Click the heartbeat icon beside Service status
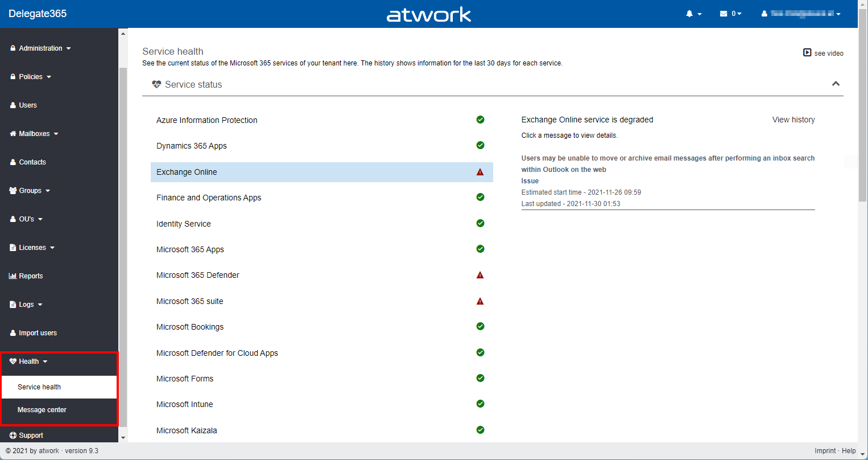 pyautogui.click(x=156, y=84)
